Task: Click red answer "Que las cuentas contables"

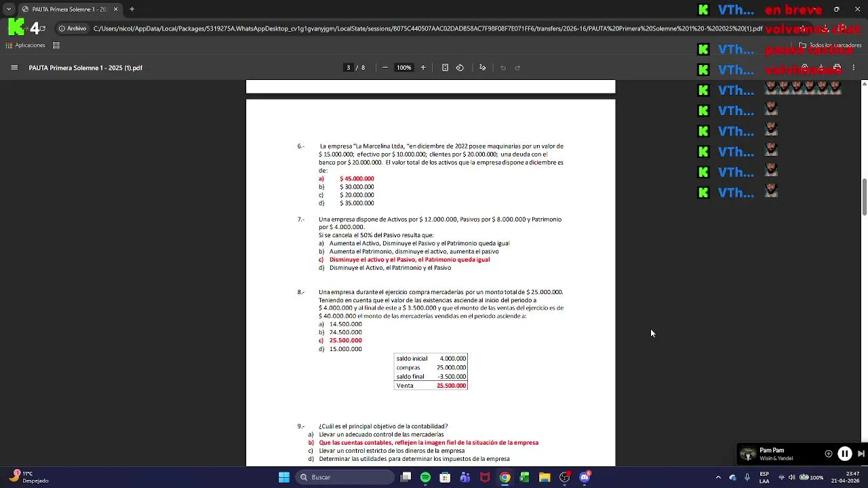Action: pos(429,443)
